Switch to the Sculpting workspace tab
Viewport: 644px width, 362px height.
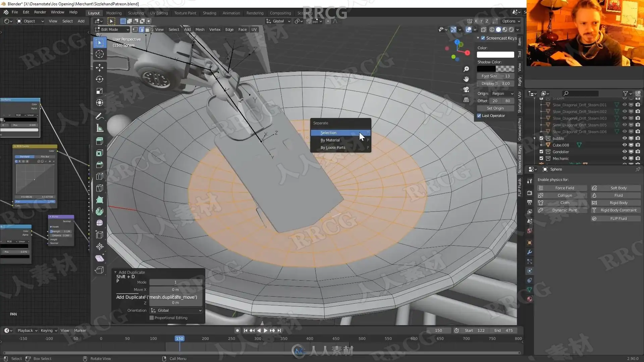136,13
